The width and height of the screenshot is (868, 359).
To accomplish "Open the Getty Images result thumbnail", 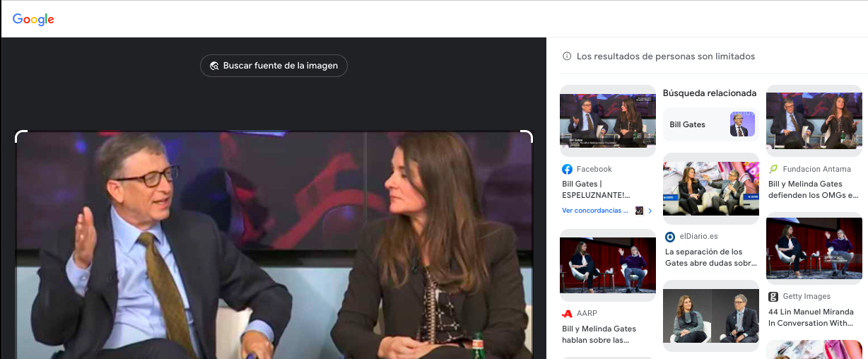I will tap(814, 249).
